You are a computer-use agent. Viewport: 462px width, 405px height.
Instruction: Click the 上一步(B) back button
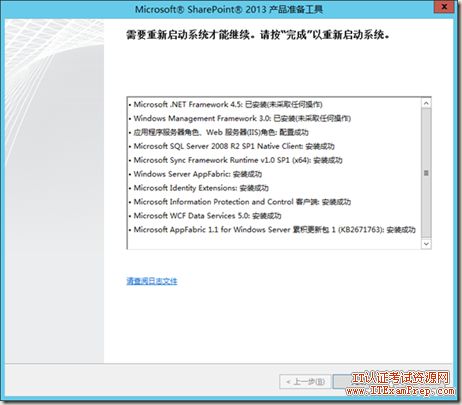pyautogui.click(x=305, y=381)
